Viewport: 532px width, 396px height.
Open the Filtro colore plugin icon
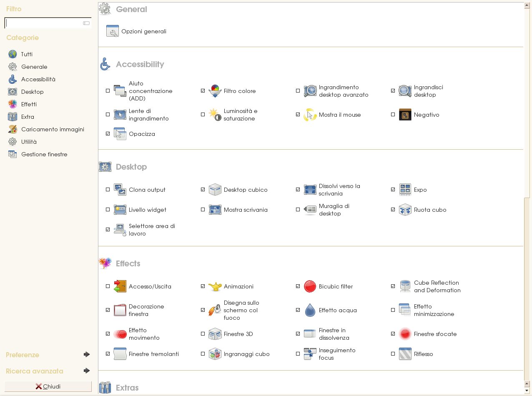[215, 91]
